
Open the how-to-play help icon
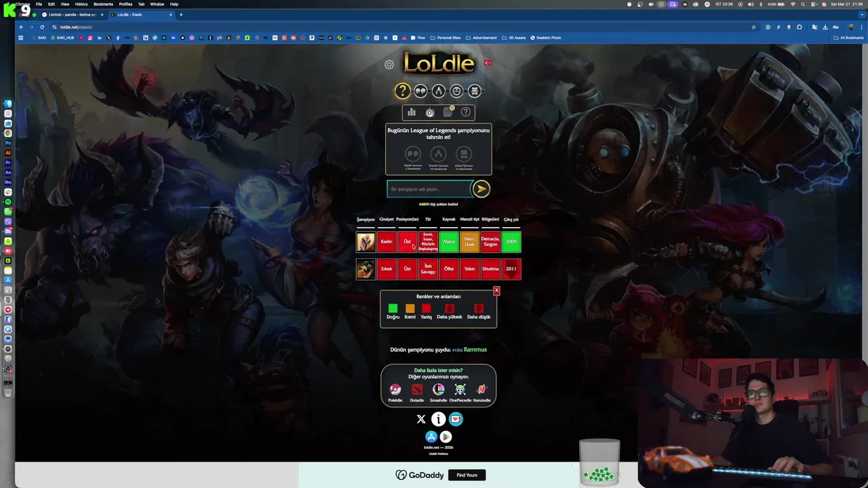pos(466,113)
